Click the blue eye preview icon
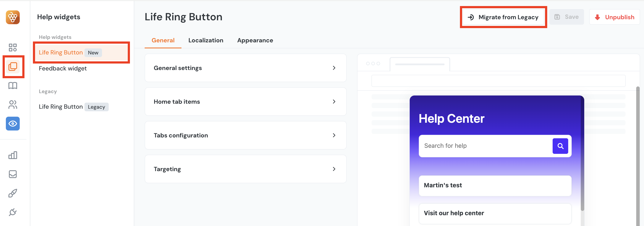Viewport: 644px width, 226px height. tap(13, 123)
